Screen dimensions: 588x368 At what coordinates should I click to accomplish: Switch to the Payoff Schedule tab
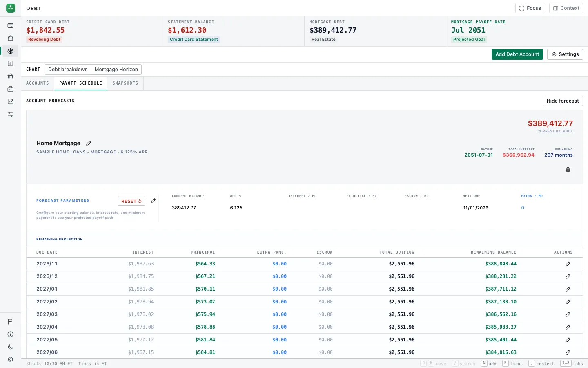click(x=80, y=83)
